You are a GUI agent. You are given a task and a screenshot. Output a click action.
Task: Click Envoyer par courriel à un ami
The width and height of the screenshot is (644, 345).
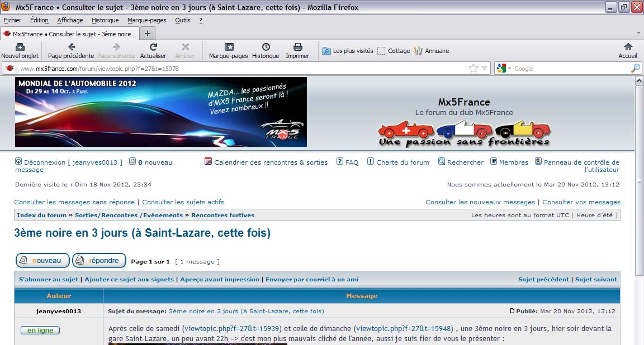point(312,279)
